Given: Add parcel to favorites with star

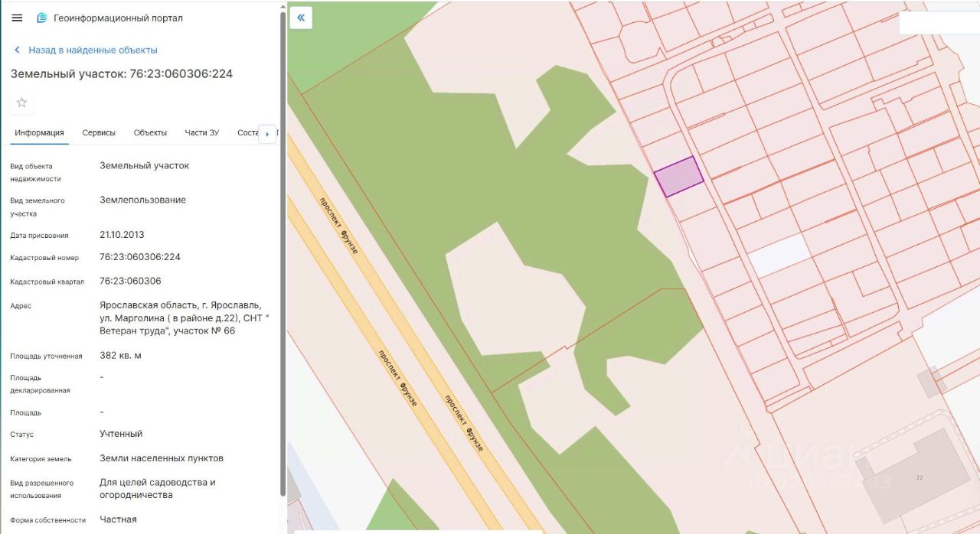Looking at the screenshot, I should [21, 103].
